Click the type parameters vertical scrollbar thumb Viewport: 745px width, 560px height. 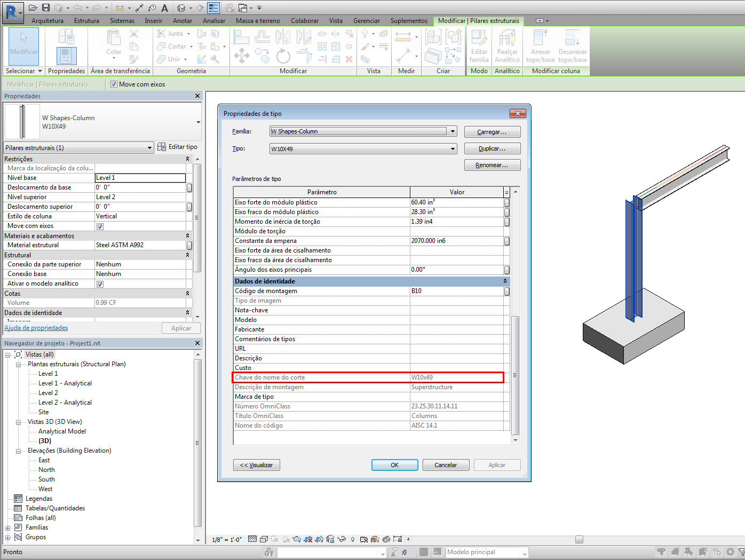pos(515,375)
